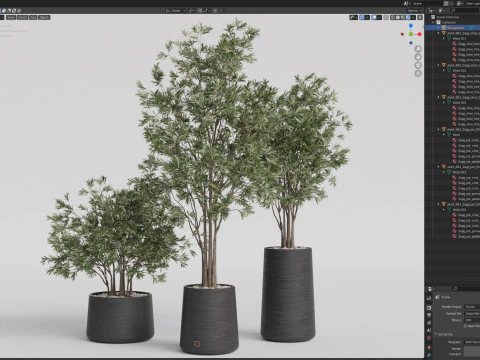Image resolution: width=480 pixels, height=360 pixels.
Task: Open the Render Engine Cycles dropdown
Action: [x=472, y=307]
